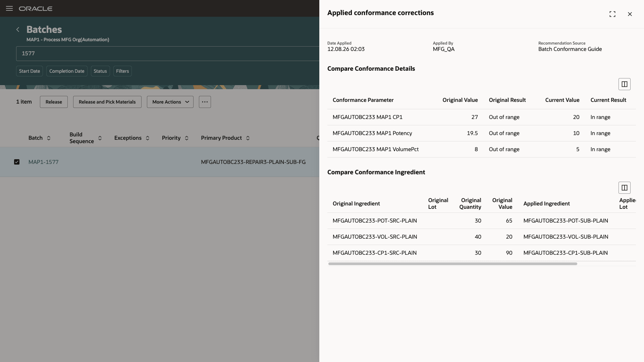Image resolution: width=644 pixels, height=362 pixels.
Task: Click Release and Pick Materials
Action: point(107,102)
